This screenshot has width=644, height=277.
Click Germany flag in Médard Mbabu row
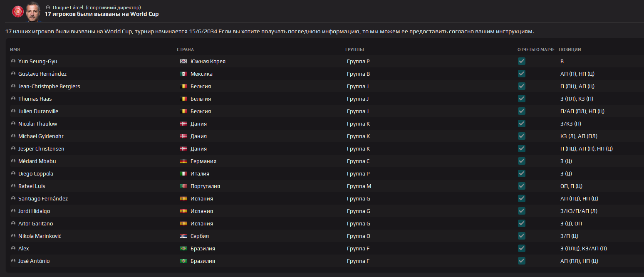click(x=183, y=161)
